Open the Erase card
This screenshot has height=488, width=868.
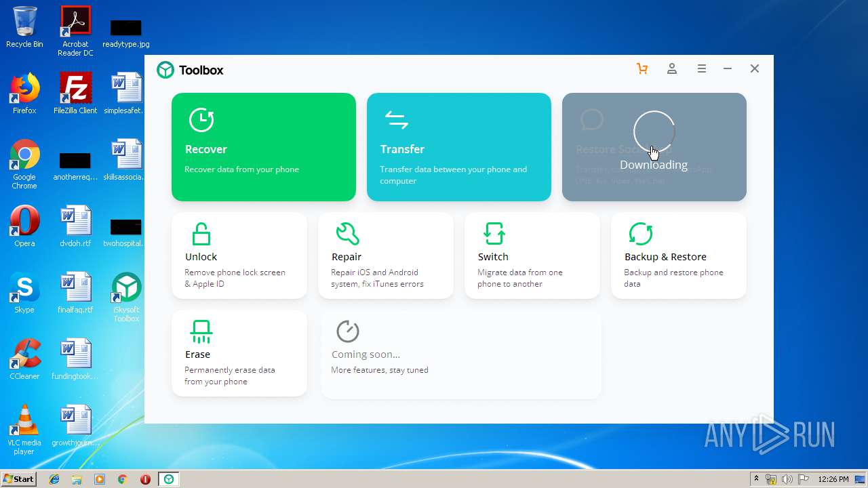(239, 353)
